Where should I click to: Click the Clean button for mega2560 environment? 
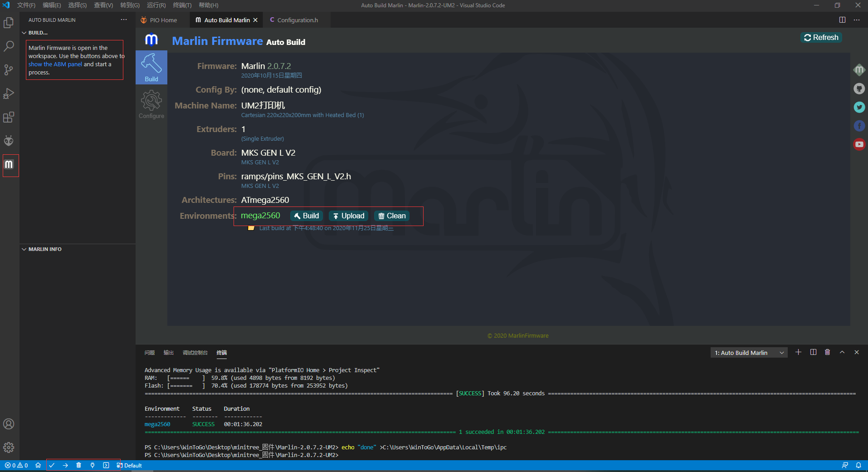click(391, 216)
